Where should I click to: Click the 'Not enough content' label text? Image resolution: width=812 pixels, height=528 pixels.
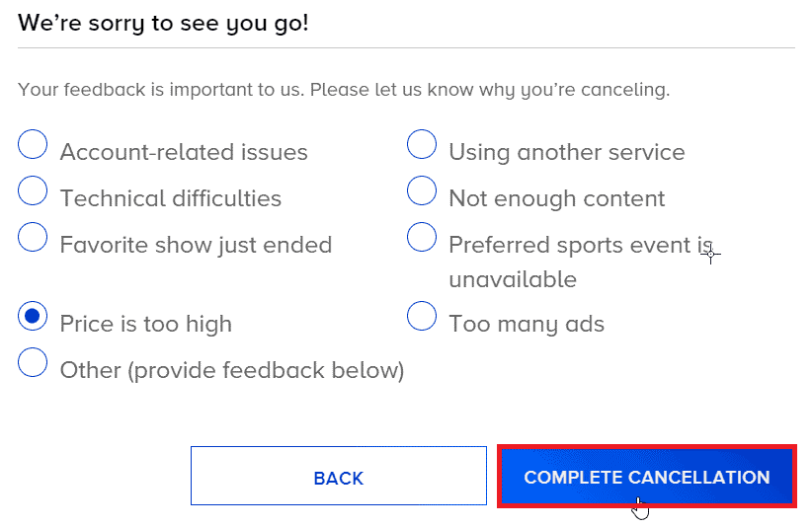tap(556, 198)
